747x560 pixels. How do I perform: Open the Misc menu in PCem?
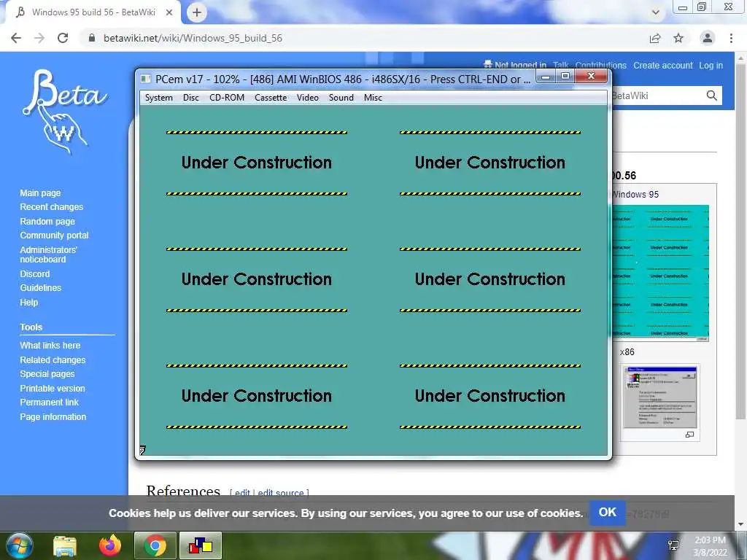point(373,98)
